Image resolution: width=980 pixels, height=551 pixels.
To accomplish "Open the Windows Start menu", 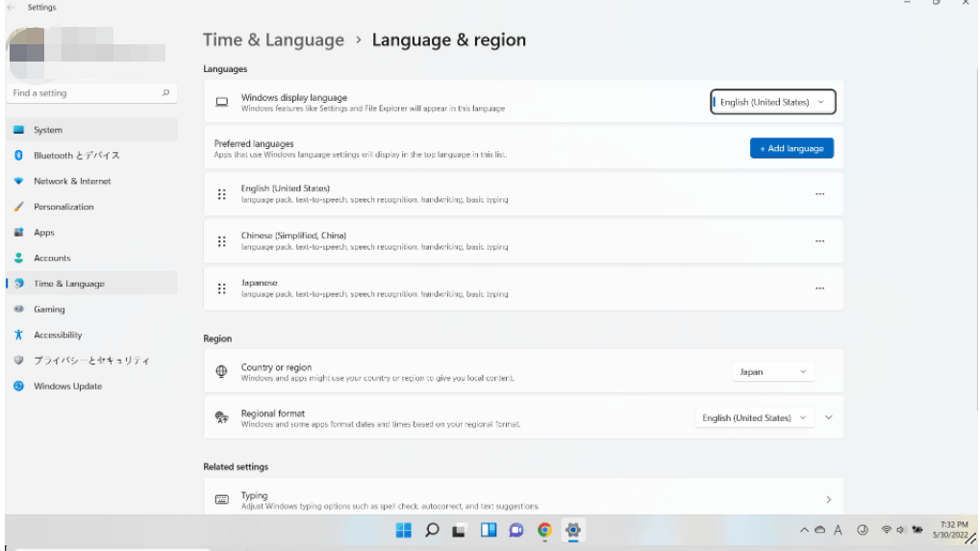I will (404, 531).
